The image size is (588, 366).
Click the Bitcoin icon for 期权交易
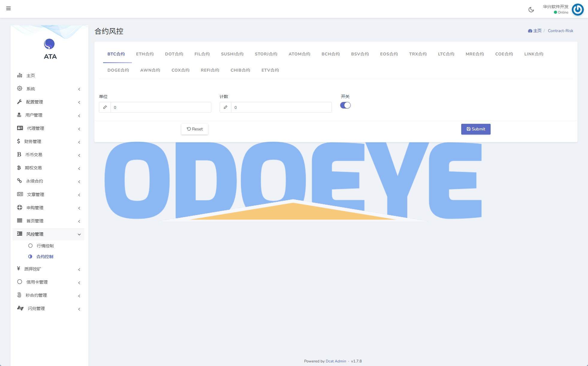(19, 168)
